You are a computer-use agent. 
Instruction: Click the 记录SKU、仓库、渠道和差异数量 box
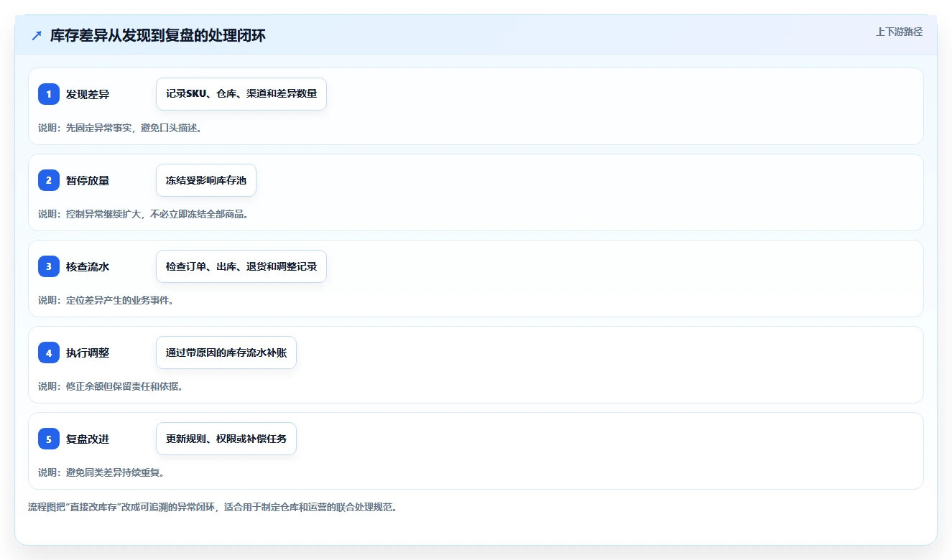pos(241,94)
